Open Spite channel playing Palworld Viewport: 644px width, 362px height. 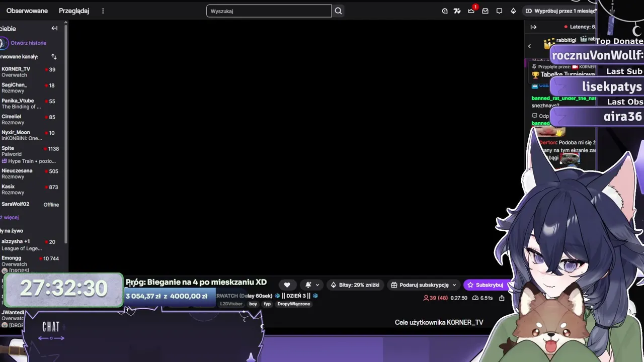(x=30, y=151)
